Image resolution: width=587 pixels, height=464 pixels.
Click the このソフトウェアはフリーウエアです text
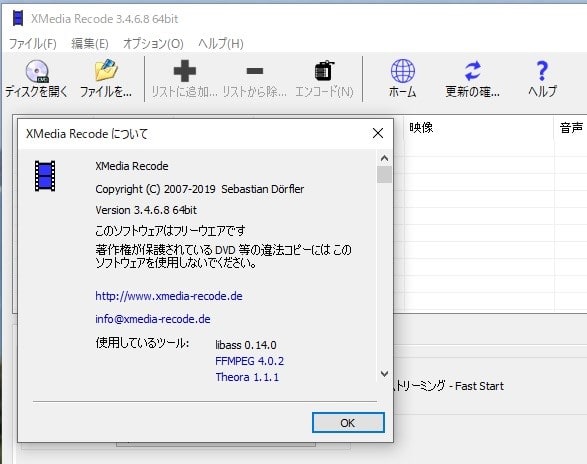[x=170, y=231]
